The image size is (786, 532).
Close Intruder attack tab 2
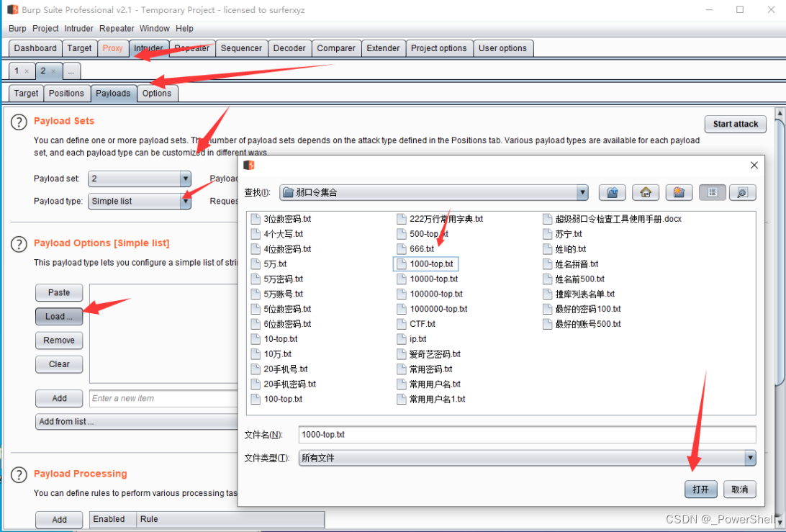click(53, 71)
